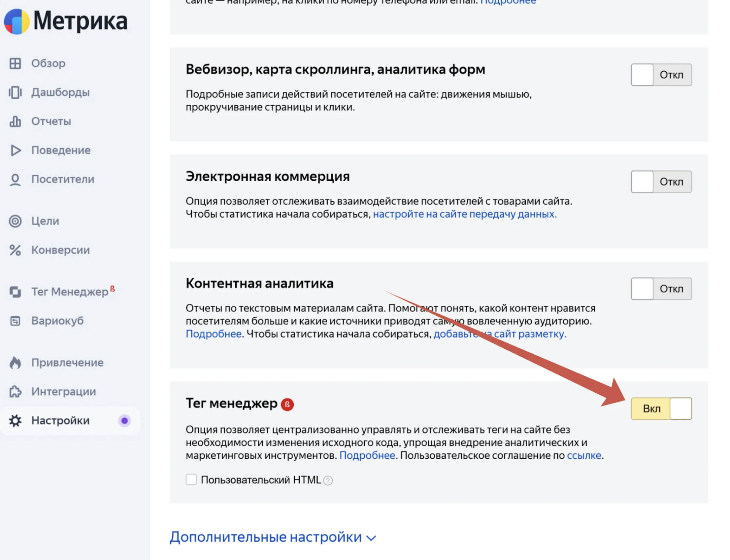Open the Настройки sidebar menu item
Viewport: 730px width, 560px height.
click(x=60, y=421)
